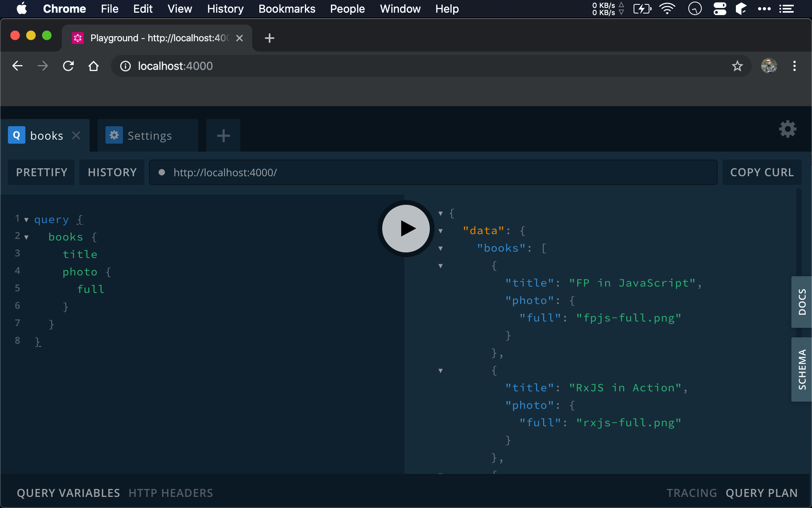The width and height of the screenshot is (812, 508).
Task: Show Tracing panel
Action: coord(691,493)
